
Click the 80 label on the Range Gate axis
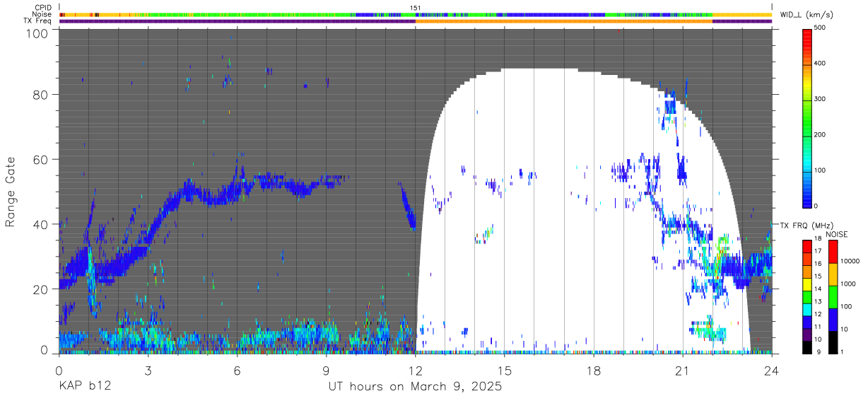coord(41,95)
